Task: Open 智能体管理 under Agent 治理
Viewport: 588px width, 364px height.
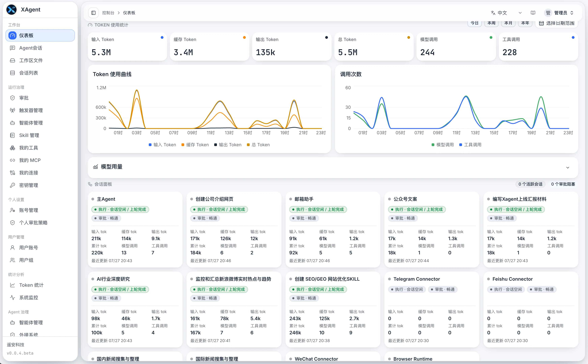Action: click(x=40, y=323)
